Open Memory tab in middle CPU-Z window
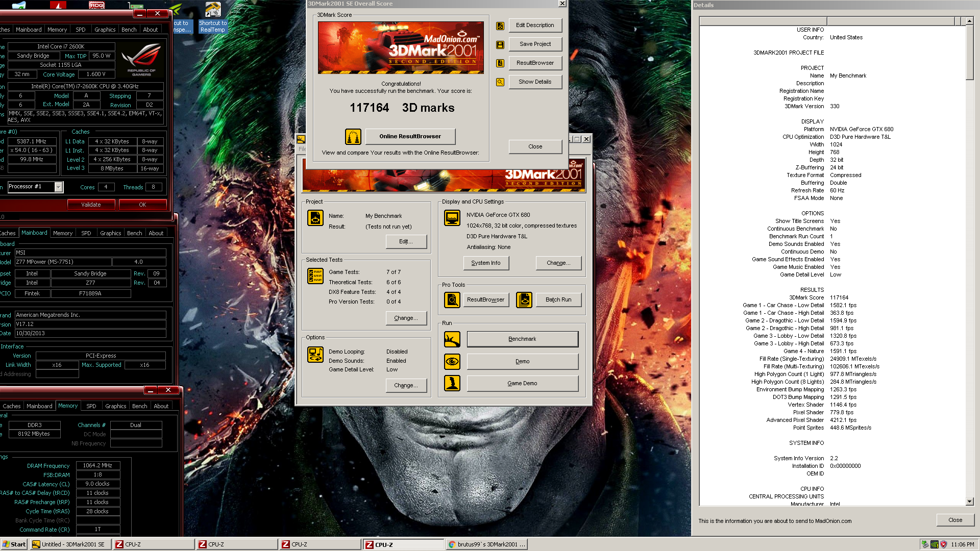Image resolution: width=980 pixels, height=551 pixels. click(x=63, y=233)
